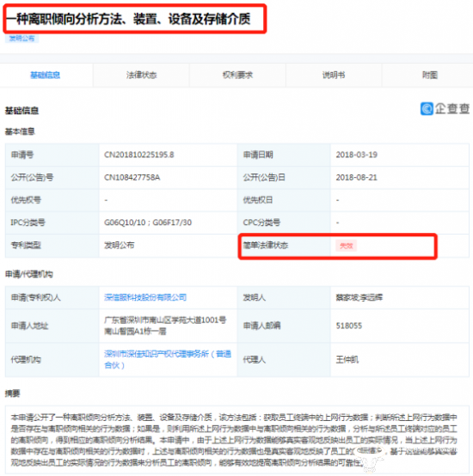Open the 深圳市深佳知识产权代理事务所 agency link
The image size is (473, 476).
coord(168,359)
